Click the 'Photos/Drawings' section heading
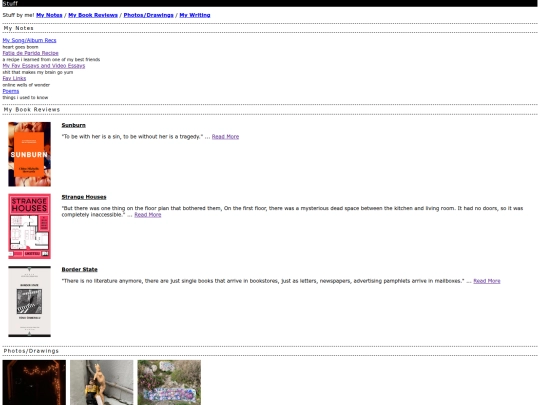Viewport: 540px width, 405px height. [31, 351]
